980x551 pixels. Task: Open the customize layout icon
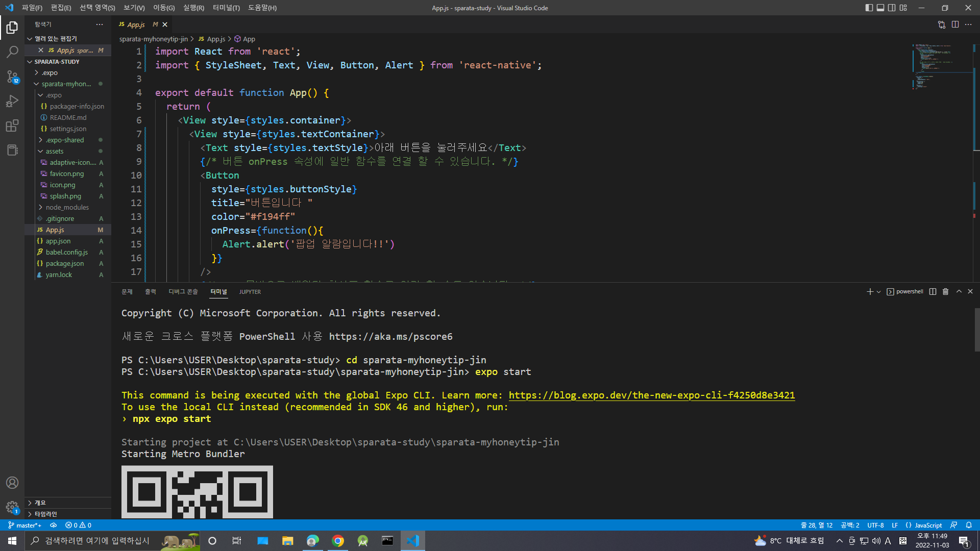tap(903, 8)
